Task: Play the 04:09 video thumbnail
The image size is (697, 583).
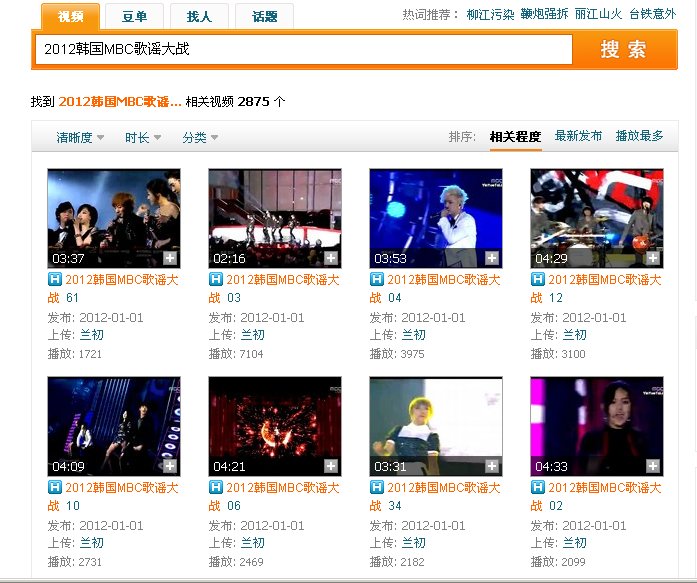Action: pyautogui.click(x=114, y=426)
